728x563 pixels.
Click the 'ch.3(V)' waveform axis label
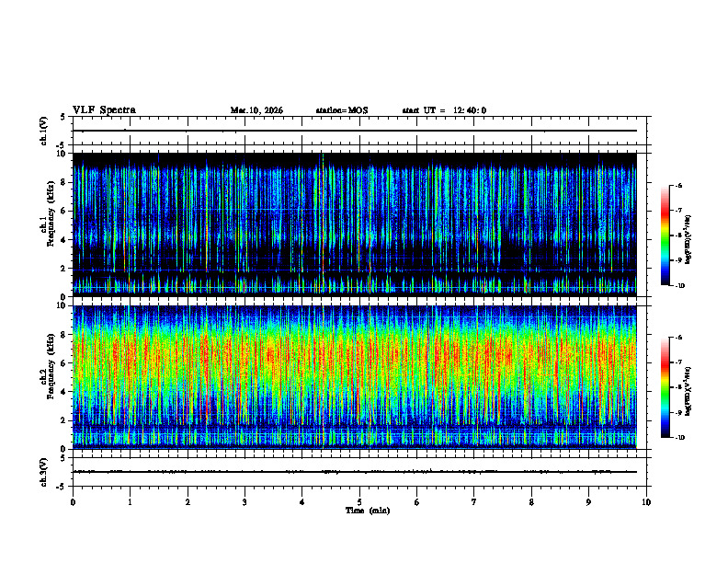(44, 472)
